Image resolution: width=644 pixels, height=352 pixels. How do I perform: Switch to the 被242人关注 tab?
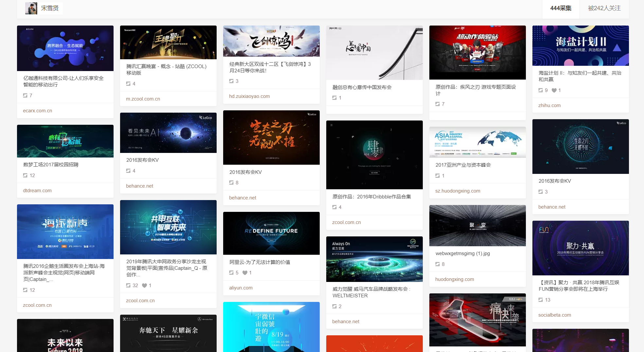[x=604, y=8]
